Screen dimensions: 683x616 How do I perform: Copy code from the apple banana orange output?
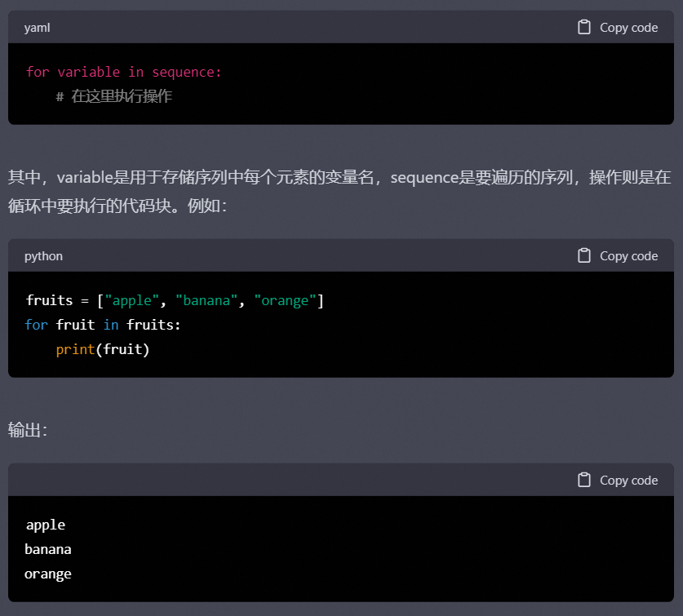pyautogui.click(x=618, y=480)
